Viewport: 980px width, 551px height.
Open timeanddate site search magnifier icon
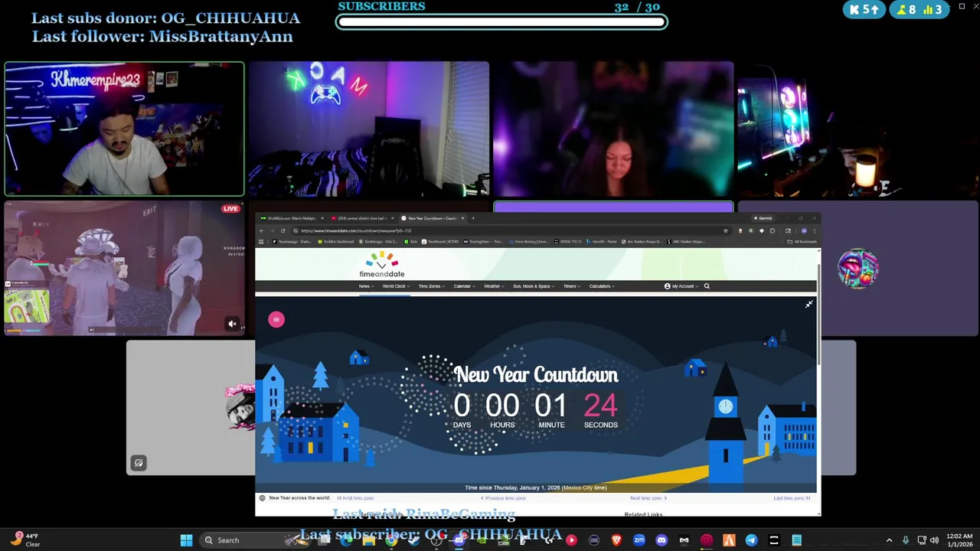pyautogui.click(x=707, y=286)
